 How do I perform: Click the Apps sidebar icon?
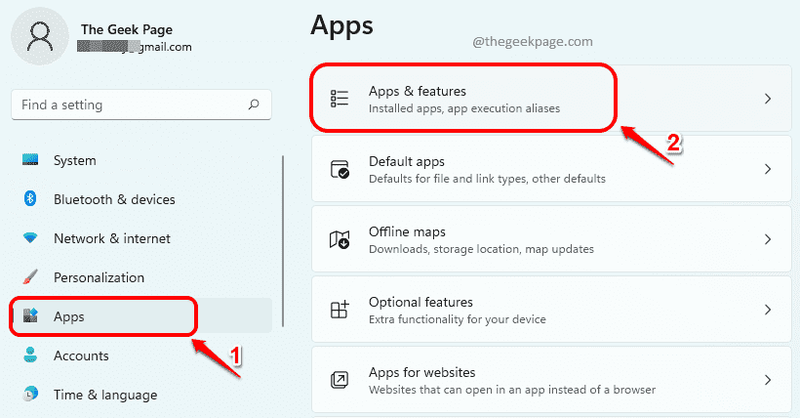30,316
